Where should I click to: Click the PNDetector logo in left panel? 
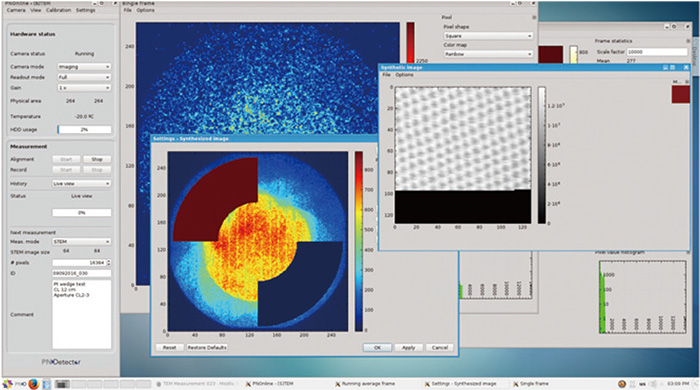click(61, 362)
